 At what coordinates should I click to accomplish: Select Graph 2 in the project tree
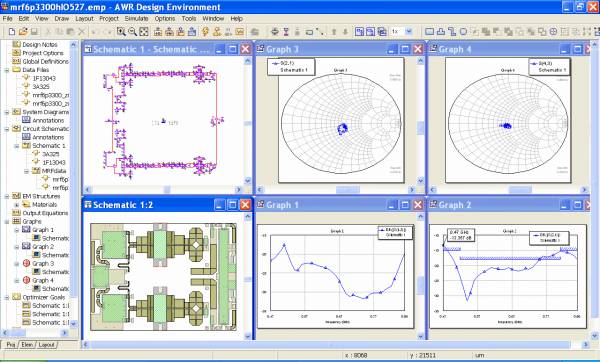tap(43, 247)
